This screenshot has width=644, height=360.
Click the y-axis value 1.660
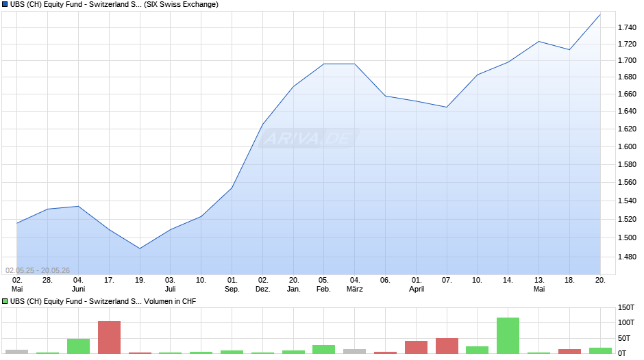627,94
